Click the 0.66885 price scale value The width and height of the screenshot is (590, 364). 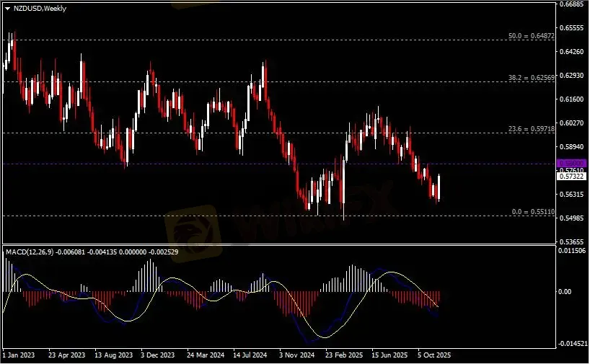coord(571,4)
